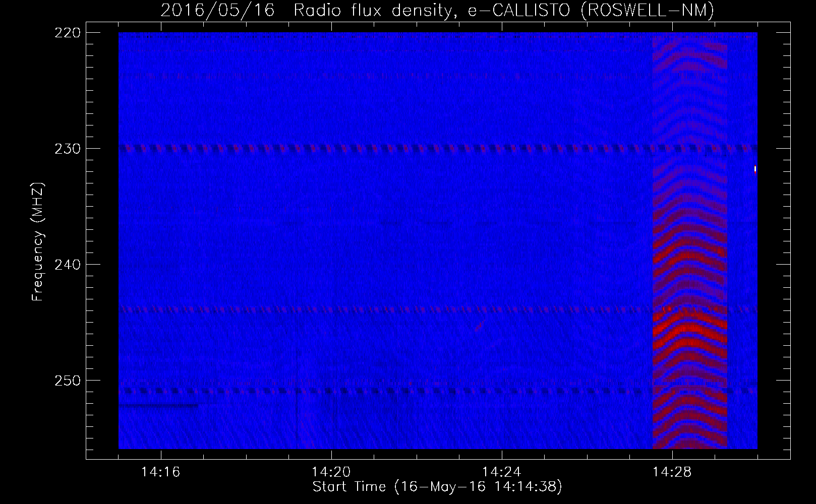
Task: Click the small white spike marker near 232 MHz
Action: coord(755,169)
